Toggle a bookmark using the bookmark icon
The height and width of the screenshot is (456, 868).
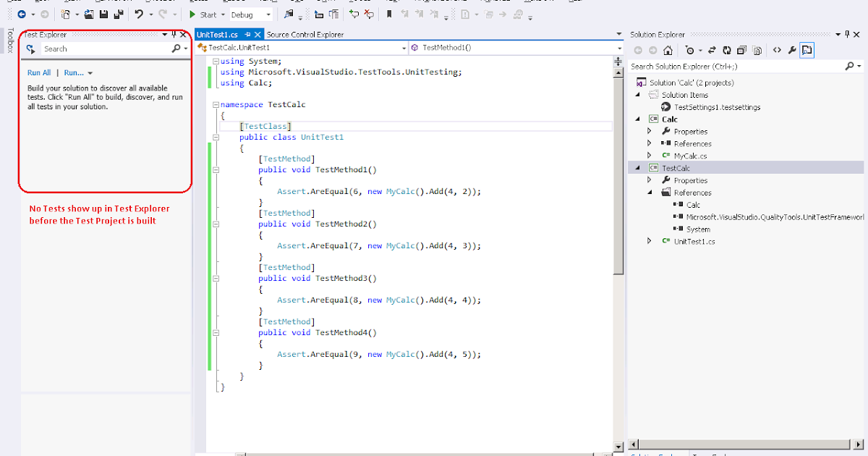(x=388, y=13)
